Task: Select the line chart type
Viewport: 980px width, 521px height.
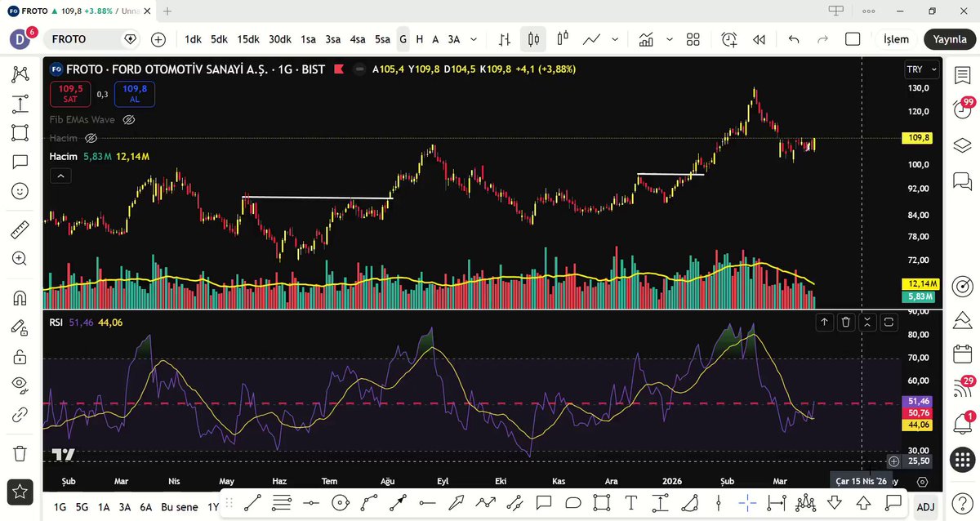Action: 592,39
